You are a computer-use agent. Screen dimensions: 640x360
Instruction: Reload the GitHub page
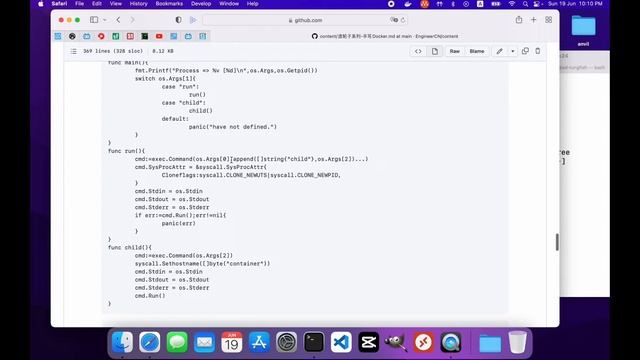point(403,20)
